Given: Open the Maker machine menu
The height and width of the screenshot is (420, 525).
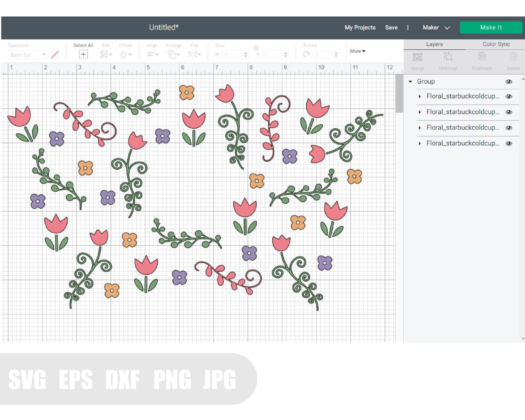Looking at the screenshot, I should (x=436, y=27).
